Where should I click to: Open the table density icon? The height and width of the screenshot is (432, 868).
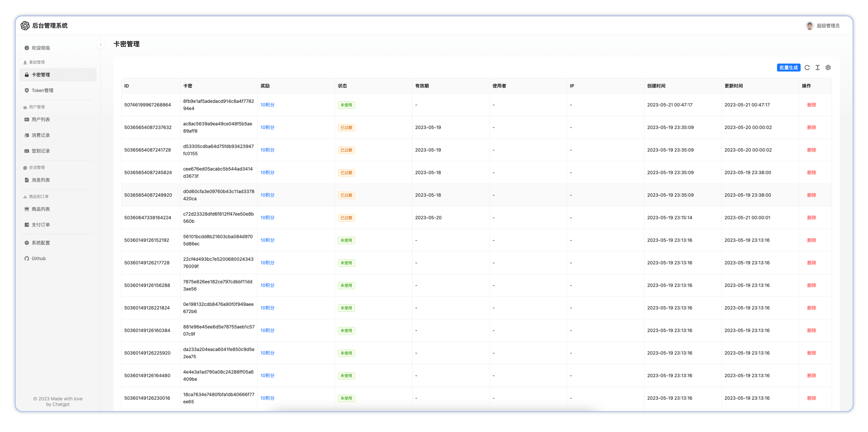click(817, 68)
